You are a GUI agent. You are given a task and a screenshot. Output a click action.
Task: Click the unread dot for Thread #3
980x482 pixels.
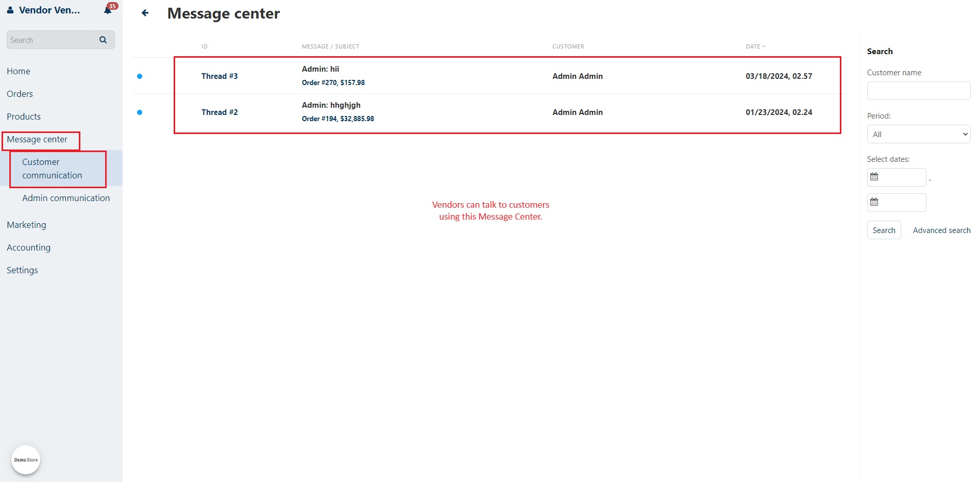pos(140,76)
